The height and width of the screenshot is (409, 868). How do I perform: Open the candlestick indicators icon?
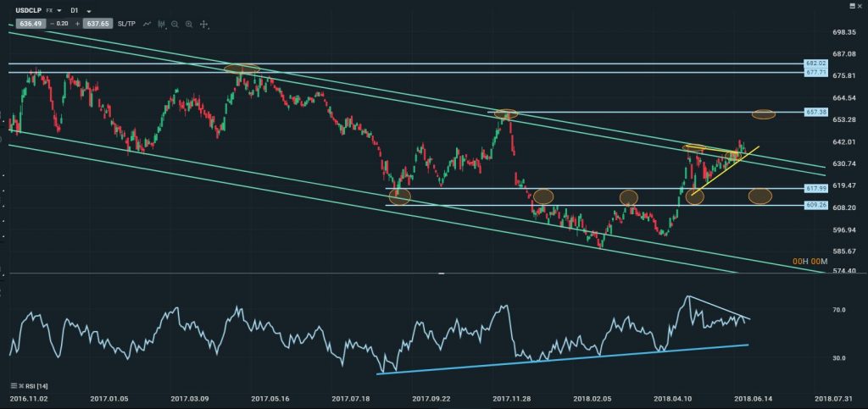[x=161, y=25]
